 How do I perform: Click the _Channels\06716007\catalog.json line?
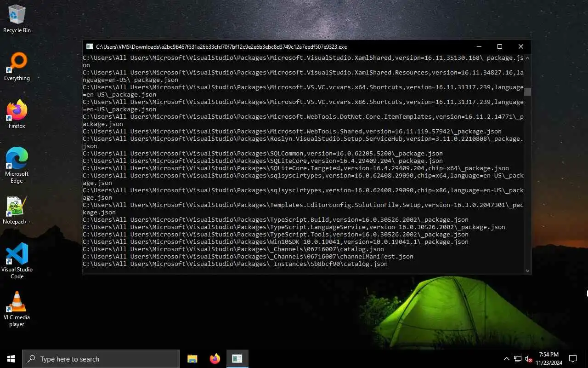pos(233,249)
